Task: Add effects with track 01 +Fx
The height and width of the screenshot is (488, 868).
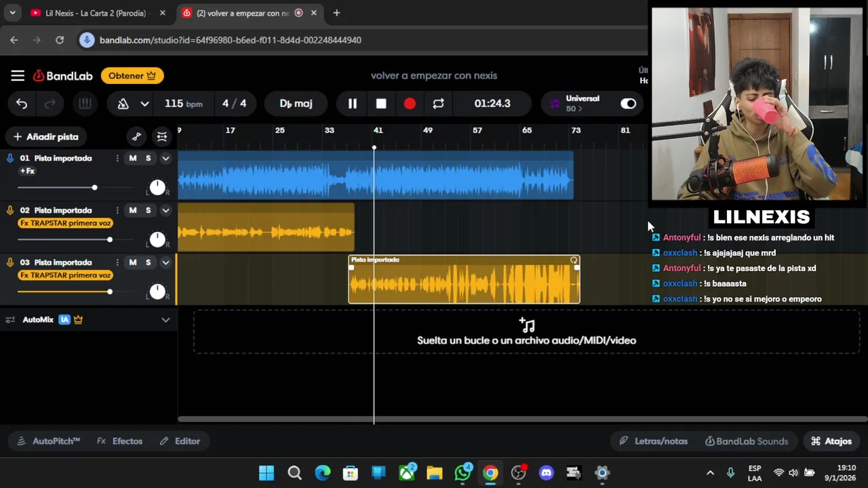Action: click(27, 171)
